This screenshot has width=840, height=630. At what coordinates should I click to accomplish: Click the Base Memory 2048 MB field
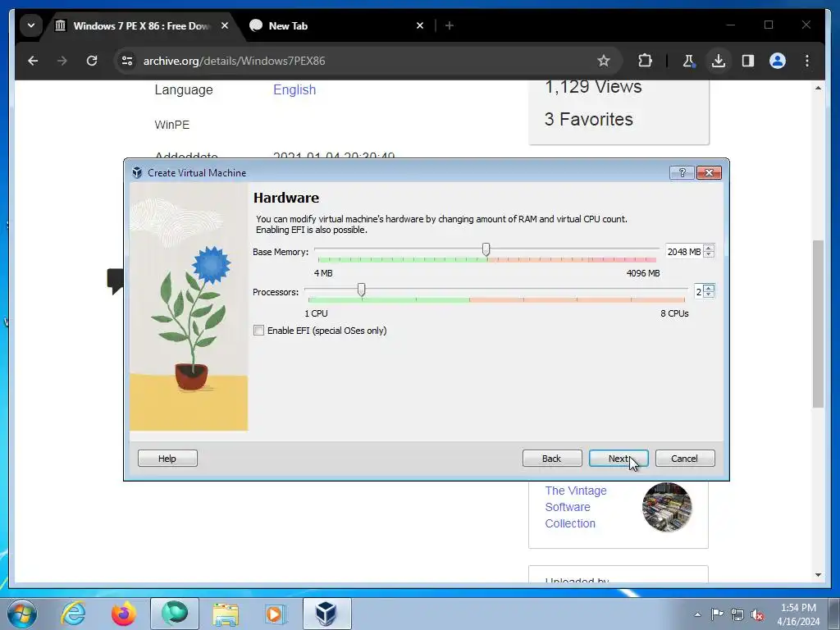(x=683, y=251)
